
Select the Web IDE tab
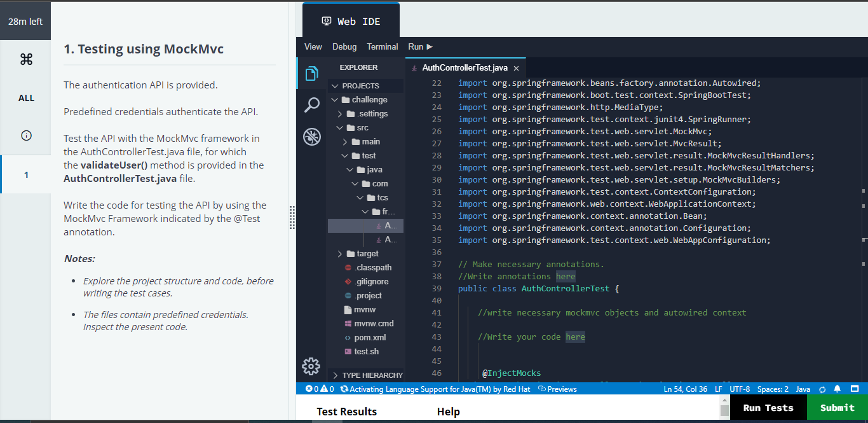(x=351, y=21)
